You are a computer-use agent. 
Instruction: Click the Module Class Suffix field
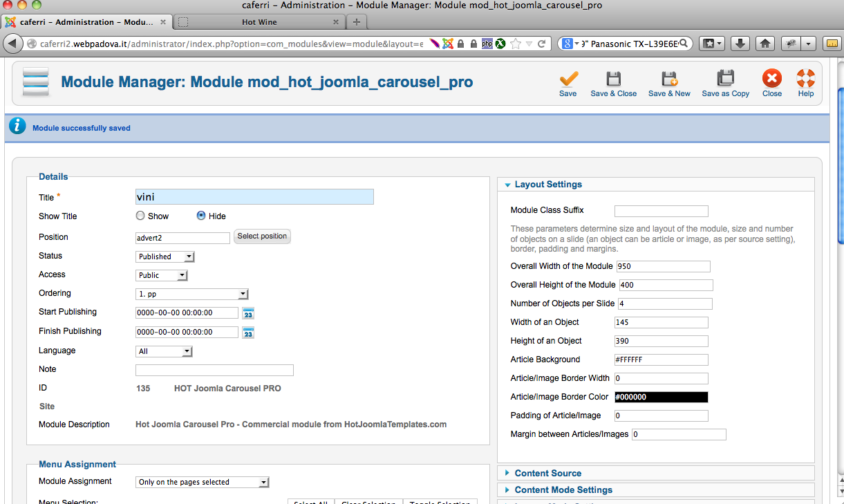[x=662, y=212]
